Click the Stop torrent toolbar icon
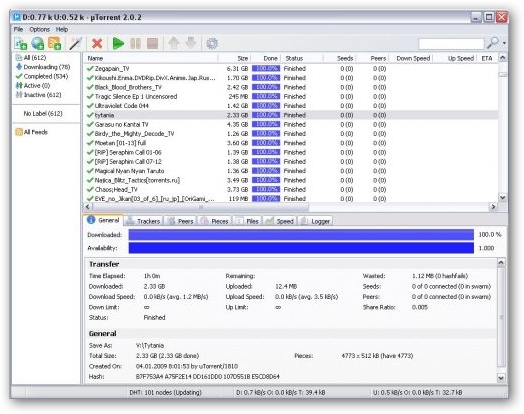Screen dimensions: 524x414 pyautogui.click(x=153, y=43)
